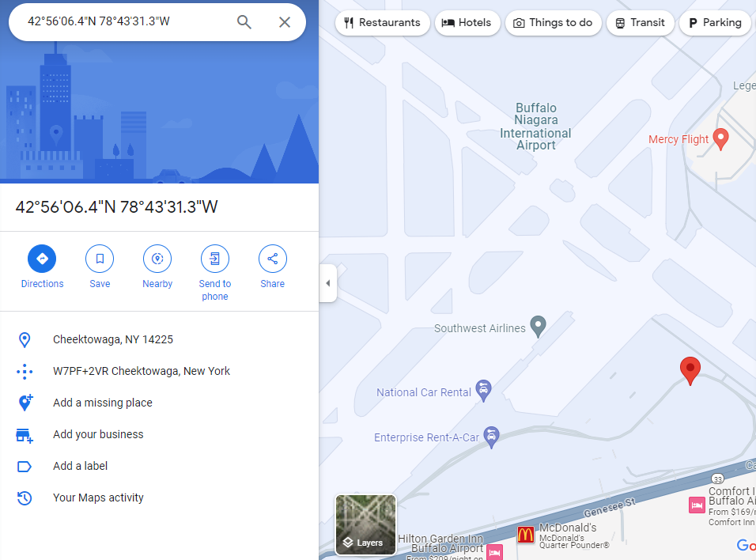The width and height of the screenshot is (756, 560).
Task: Click the National Car Rental text label
Action: [x=424, y=392]
